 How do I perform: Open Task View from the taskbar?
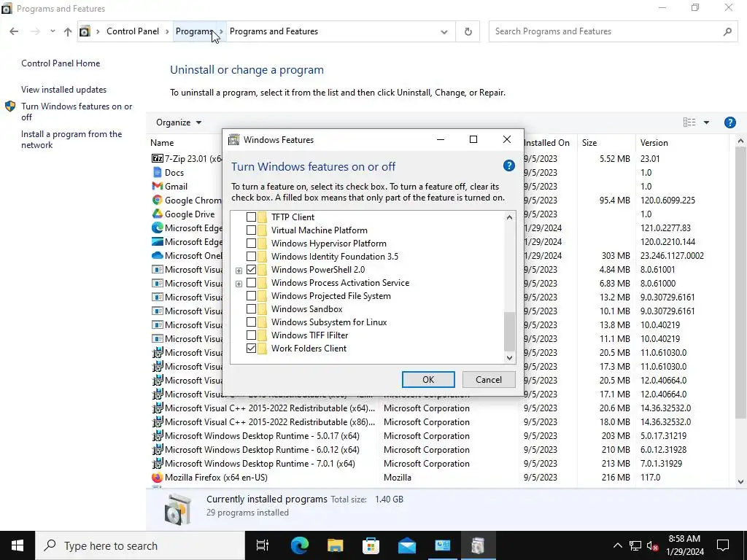[x=263, y=545]
